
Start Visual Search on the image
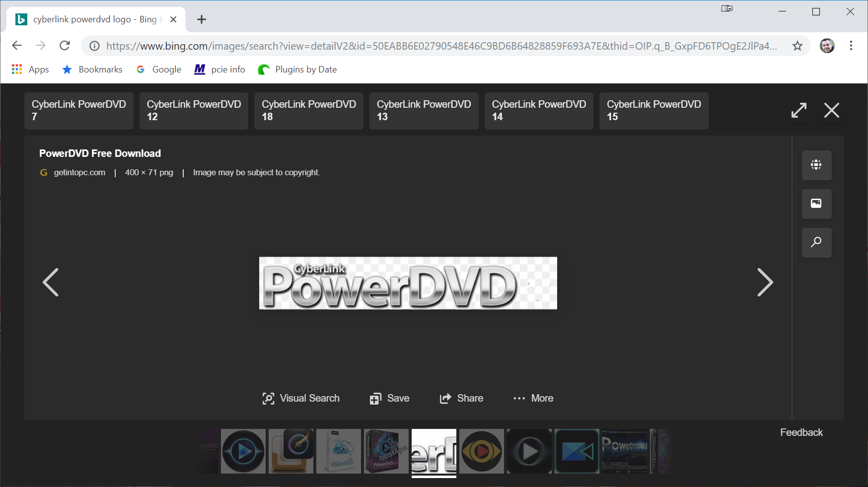click(x=301, y=398)
